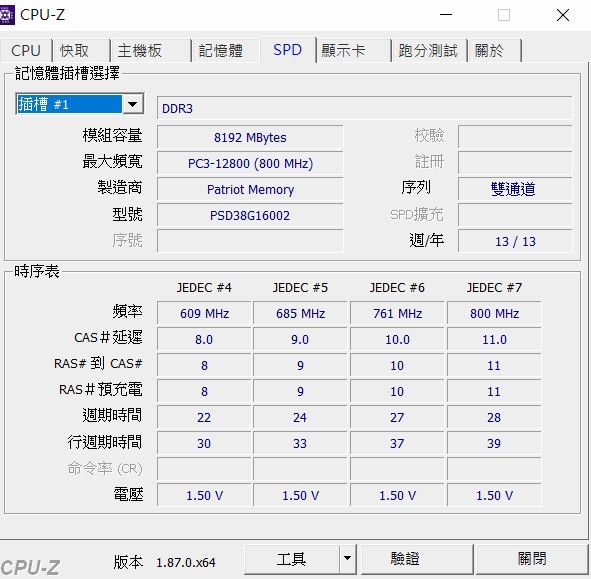Click the JEDEC #4 column header
This screenshot has width=591, height=579.
tap(204, 288)
